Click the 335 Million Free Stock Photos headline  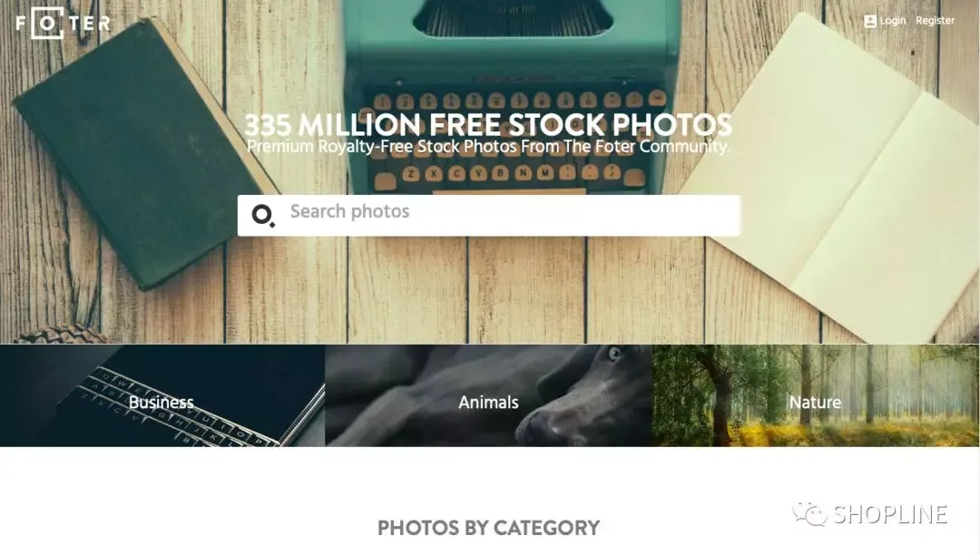(x=488, y=125)
